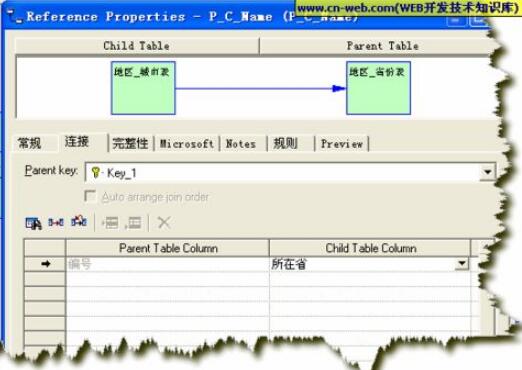The image size is (522, 370).
Task: Select the row marked with arrow
Action: pyautogui.click(x=45, y=264)
